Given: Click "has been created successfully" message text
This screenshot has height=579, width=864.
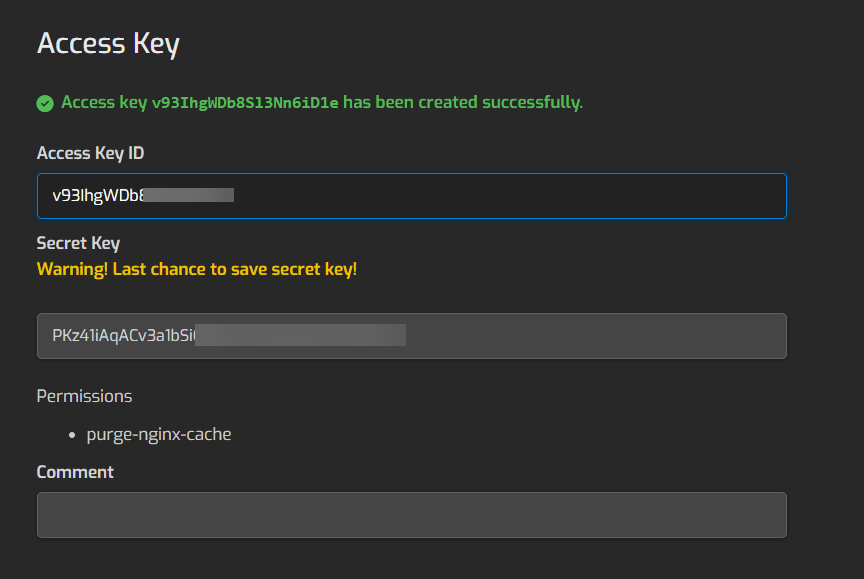Looking at the screenshot, I should [x=462, y=102].
